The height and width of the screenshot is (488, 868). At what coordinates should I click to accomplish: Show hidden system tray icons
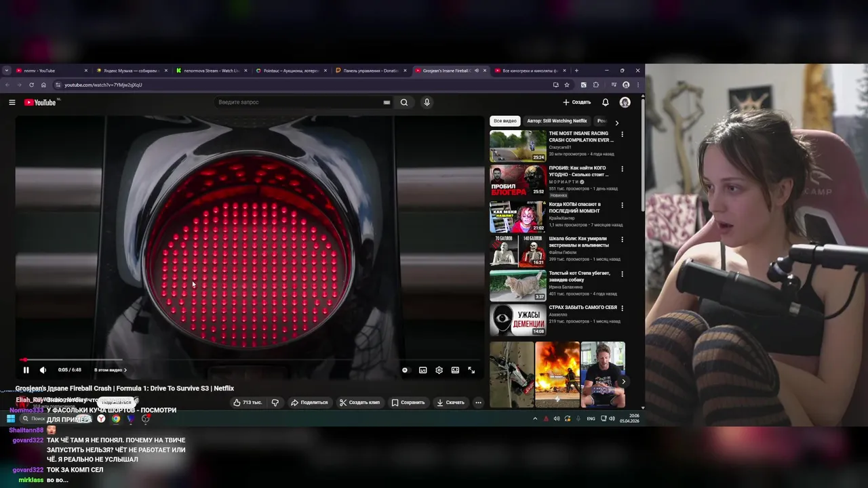pyautogui.click(x=535, y=419)
